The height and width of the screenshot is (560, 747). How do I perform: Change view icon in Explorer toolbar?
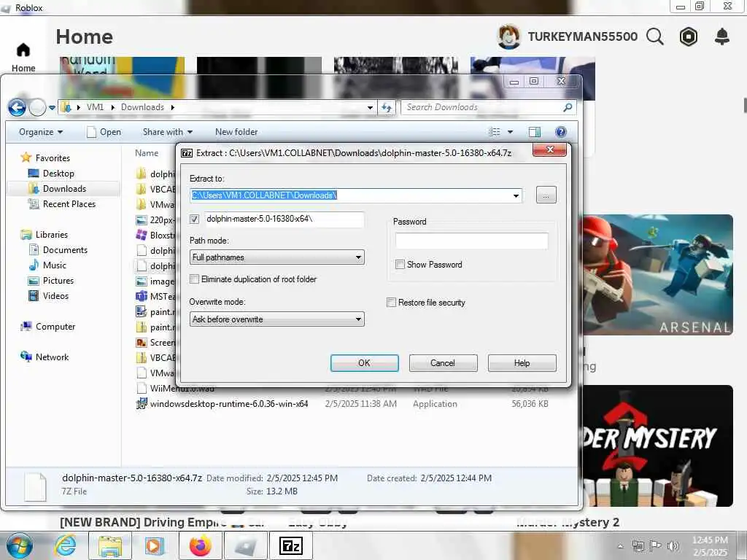pos(495,132)
